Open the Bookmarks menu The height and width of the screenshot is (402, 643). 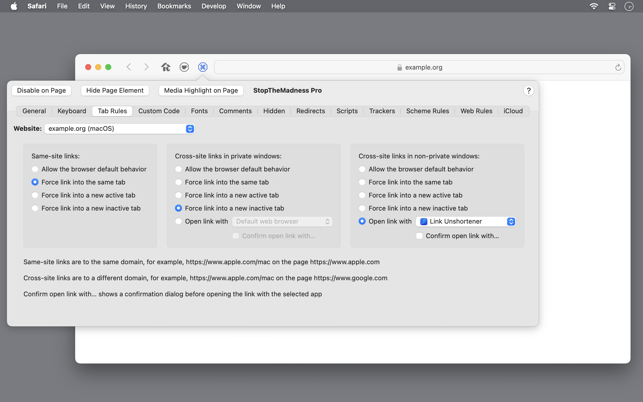coord(174,6)
